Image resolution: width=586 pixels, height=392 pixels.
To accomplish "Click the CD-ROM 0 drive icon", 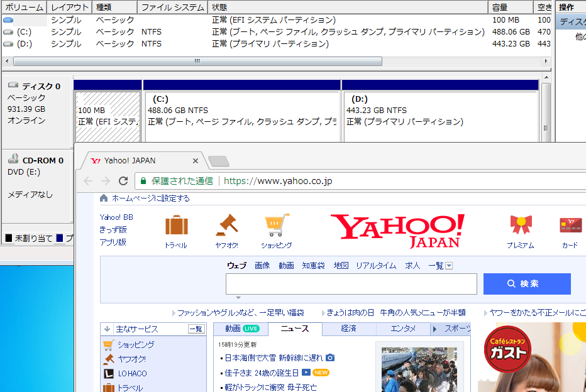I will 13,159.
